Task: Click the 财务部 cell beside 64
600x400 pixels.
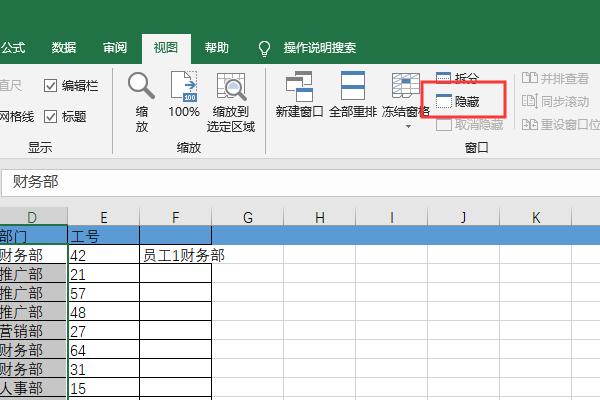Action: [x=33, y=350]
